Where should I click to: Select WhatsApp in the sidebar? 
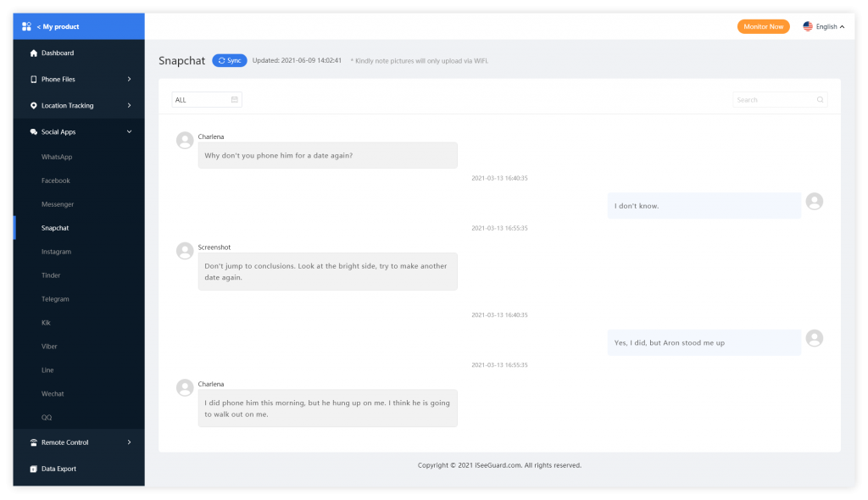click(x=57, y=158)
